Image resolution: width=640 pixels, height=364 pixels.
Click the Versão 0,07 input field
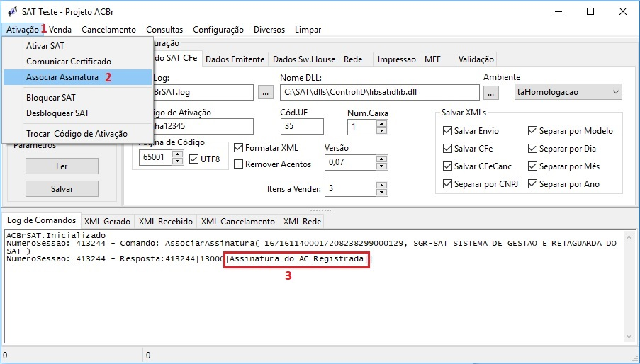[351, 162]
